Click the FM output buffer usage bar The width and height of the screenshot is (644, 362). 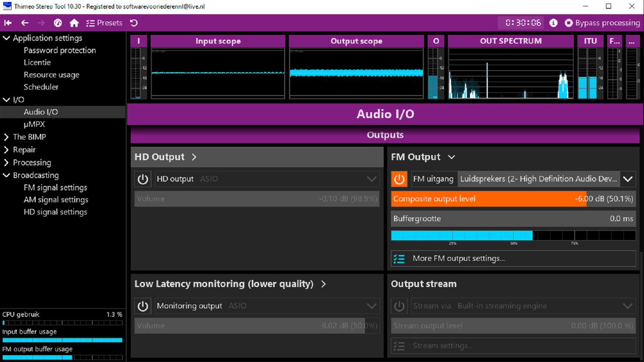coord(63,358)
